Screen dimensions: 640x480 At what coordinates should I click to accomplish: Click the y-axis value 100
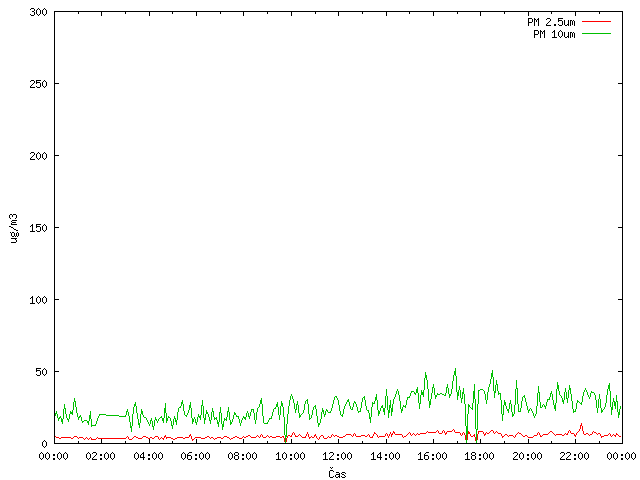(38, 300)
